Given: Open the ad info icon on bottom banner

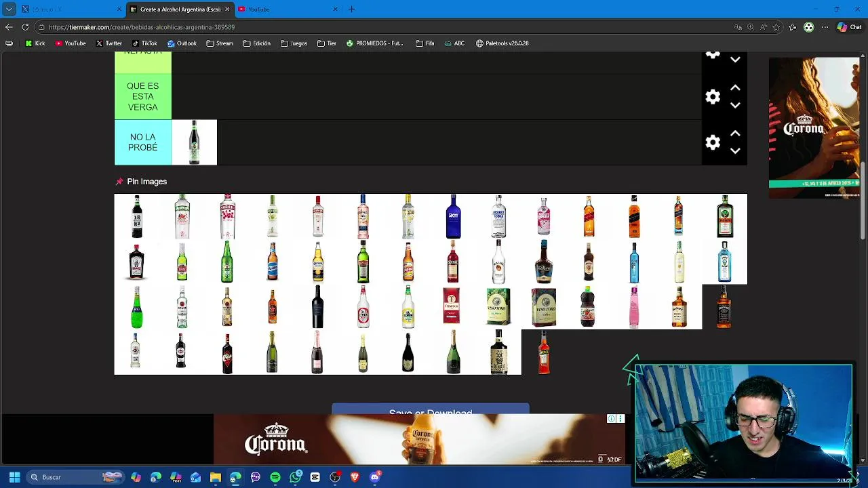Looking at the screenshot, I should (x=611, y=419).
